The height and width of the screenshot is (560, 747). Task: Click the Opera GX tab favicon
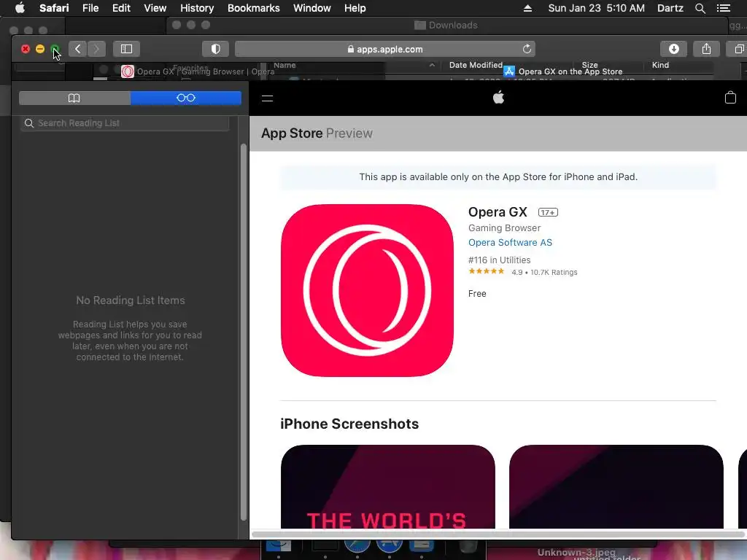128,71
